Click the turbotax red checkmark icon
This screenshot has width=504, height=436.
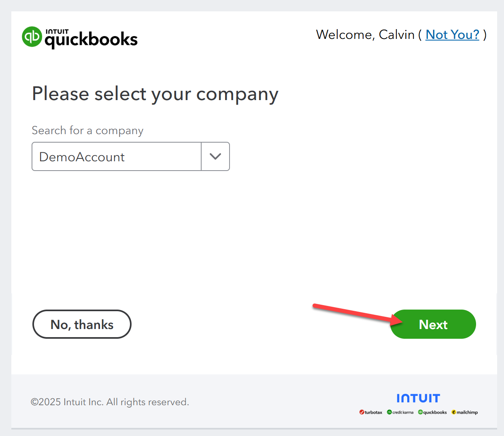[362, 412]
